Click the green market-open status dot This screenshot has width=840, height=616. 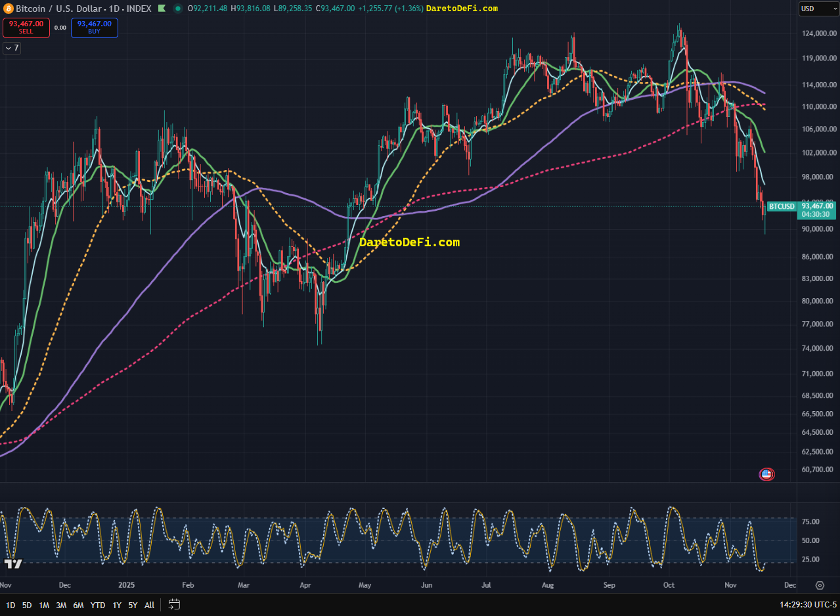(178, 9)
